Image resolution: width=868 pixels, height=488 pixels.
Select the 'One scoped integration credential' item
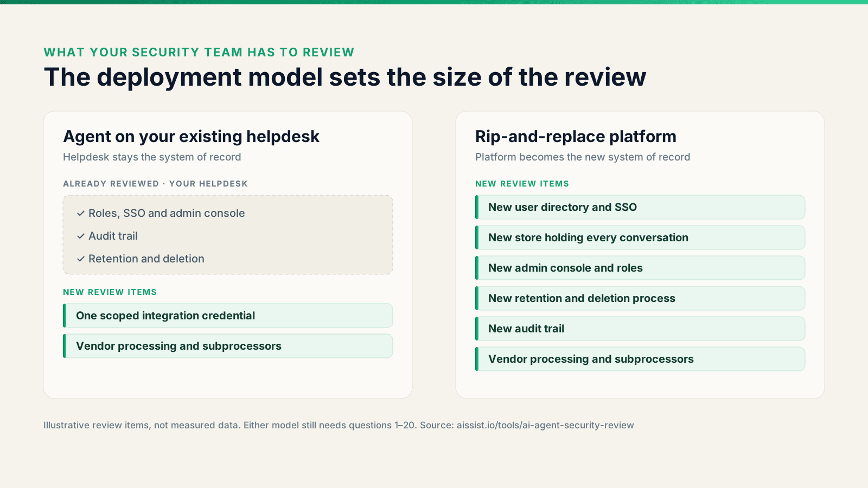coord(228,316)
